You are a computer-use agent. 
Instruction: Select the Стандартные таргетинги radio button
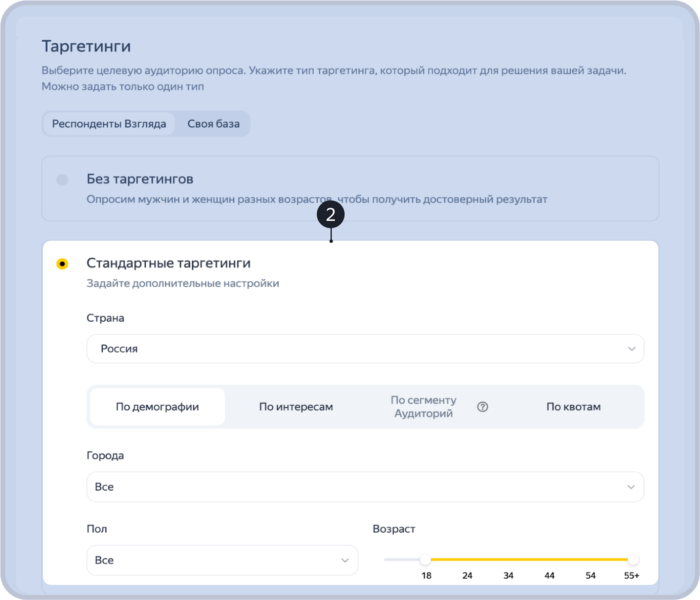coord(62,264)
